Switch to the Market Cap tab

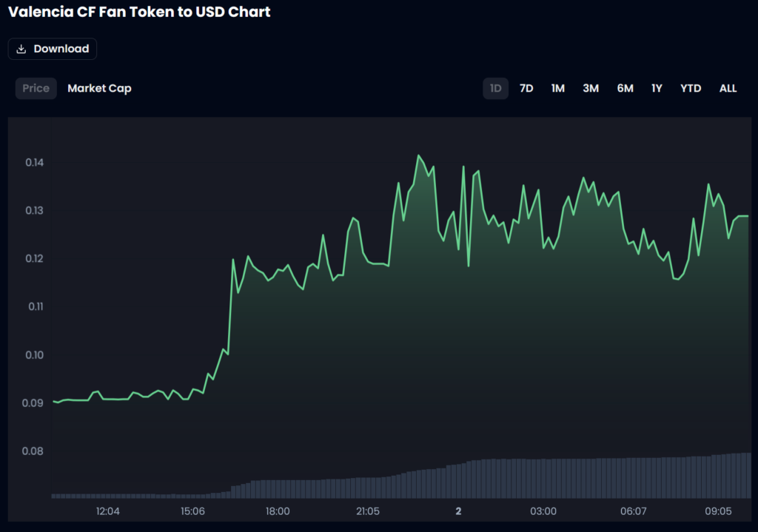[99, 88]
